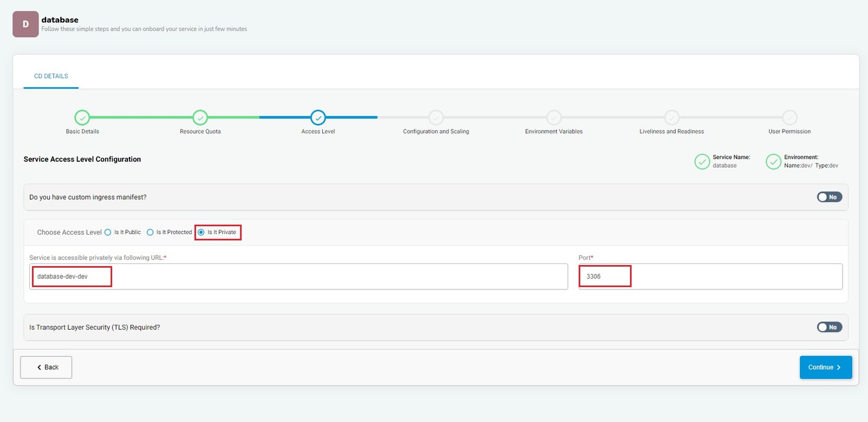
Task: Choose the 'Is It Protected' option
Action: pyautogui.click(x=150, y=232)
